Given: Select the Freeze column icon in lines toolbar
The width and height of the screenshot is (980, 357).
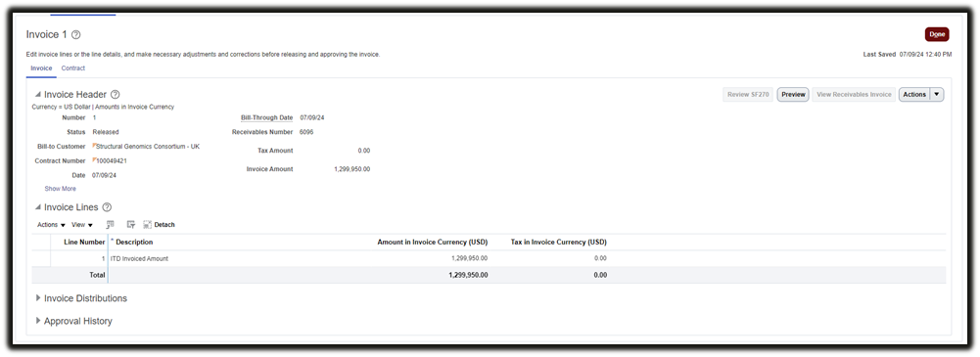Looking at the screenshot, I should 110,225.
